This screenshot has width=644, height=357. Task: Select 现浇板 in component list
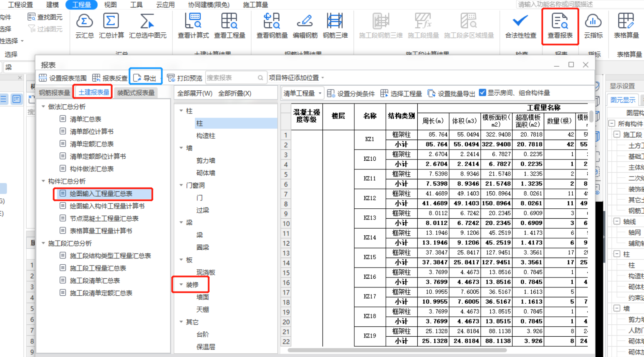206,273
